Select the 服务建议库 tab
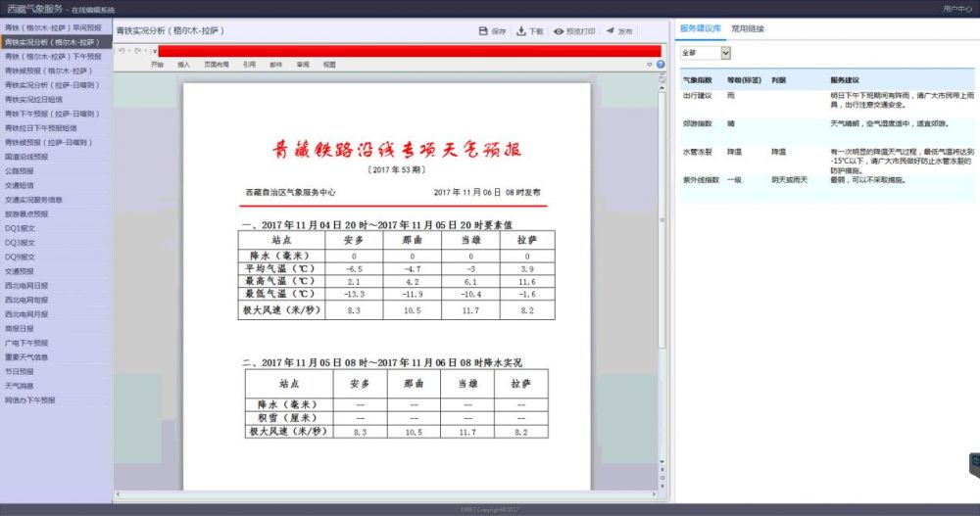980x516 pixels. [x=701, y=29]
